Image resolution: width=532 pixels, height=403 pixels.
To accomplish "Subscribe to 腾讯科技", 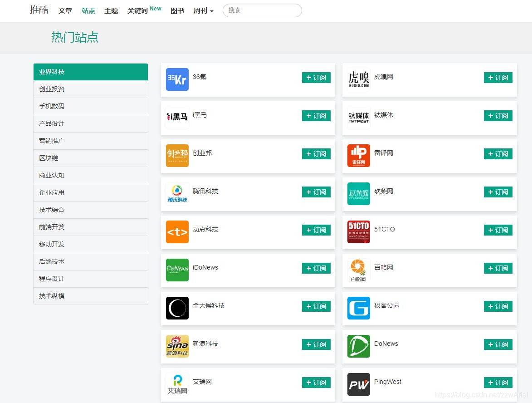I will coord(316,192).
